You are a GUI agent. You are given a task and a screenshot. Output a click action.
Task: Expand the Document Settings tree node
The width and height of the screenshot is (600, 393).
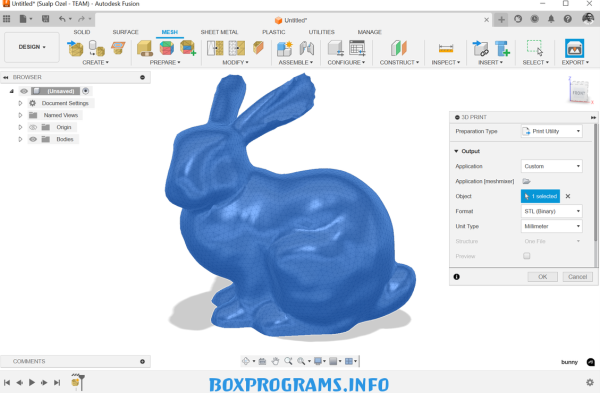click(x=20, y=103)
